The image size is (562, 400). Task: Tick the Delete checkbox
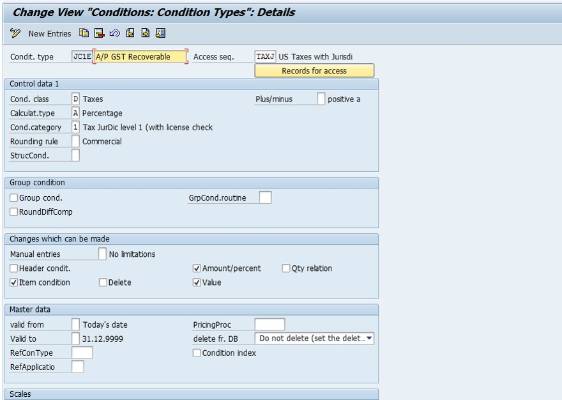[x=103, y=282]
